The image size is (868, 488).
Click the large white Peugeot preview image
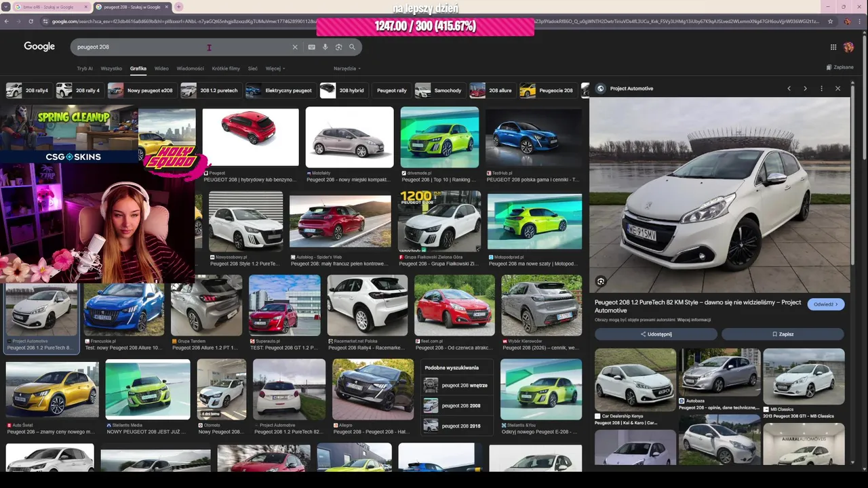pyautogui.click(x=719, y=195)
